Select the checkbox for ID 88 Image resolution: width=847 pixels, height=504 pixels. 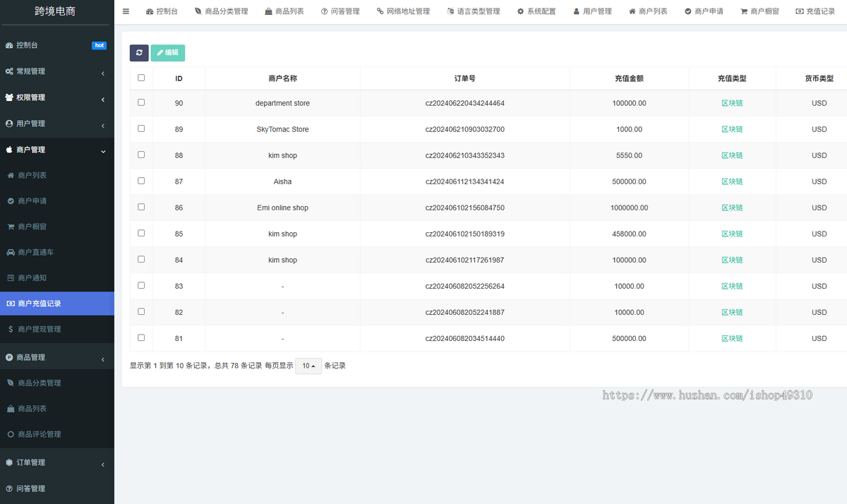[141, 155]
